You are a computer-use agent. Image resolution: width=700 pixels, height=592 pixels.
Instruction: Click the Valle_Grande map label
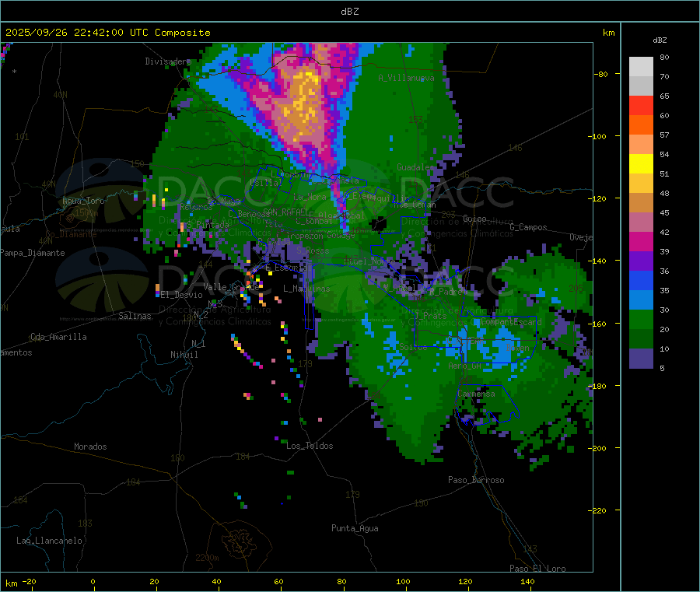click(x=231, y=287)
